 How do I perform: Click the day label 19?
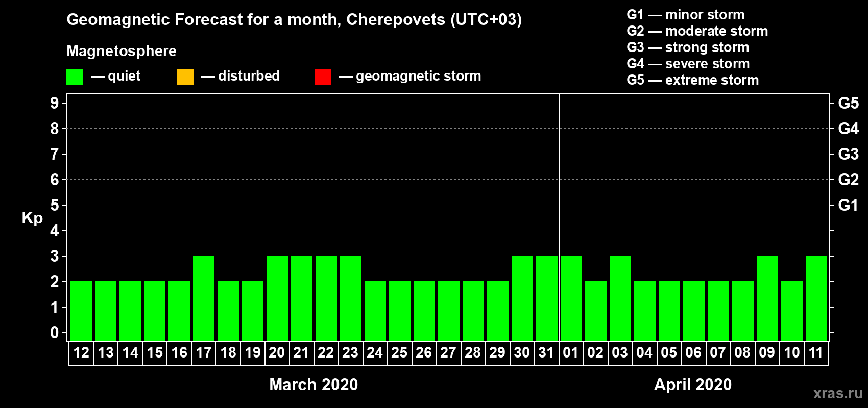[253, 352]
